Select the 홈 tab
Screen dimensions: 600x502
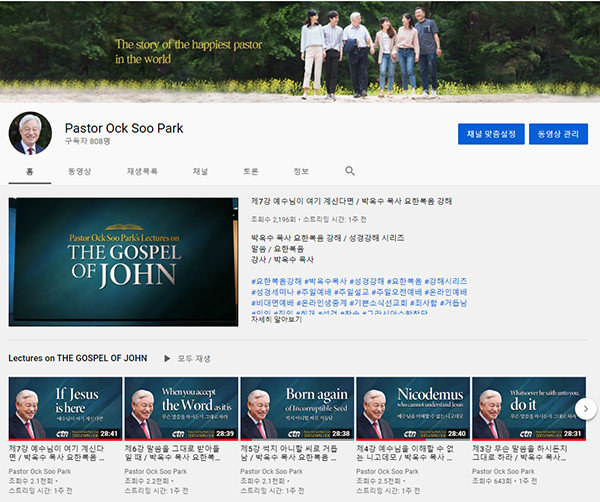pyautogui.click(x=30, y=171)
